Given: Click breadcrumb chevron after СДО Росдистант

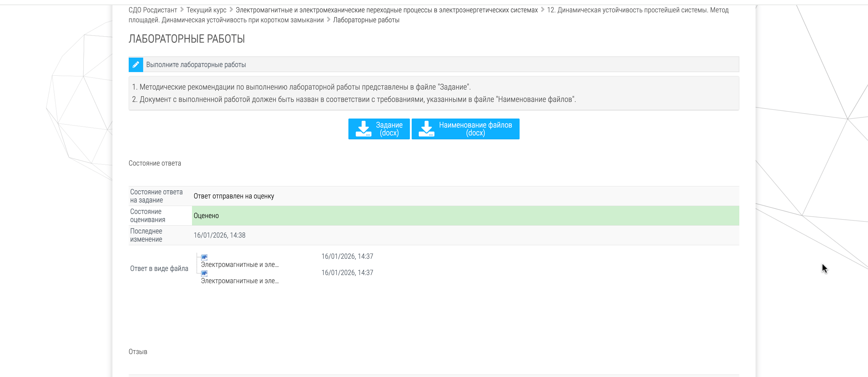Looking at the screenshot, I should (182, 10).
